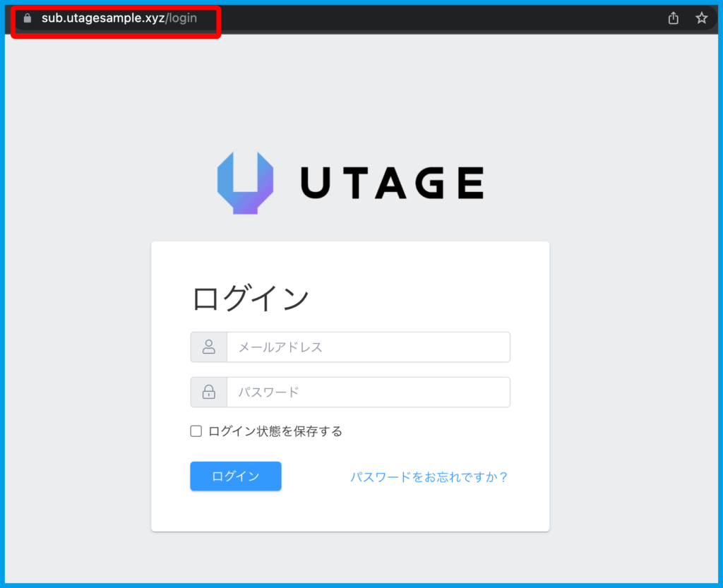Click the /login path in the URL
723x588 pixels.
(181, 18)
